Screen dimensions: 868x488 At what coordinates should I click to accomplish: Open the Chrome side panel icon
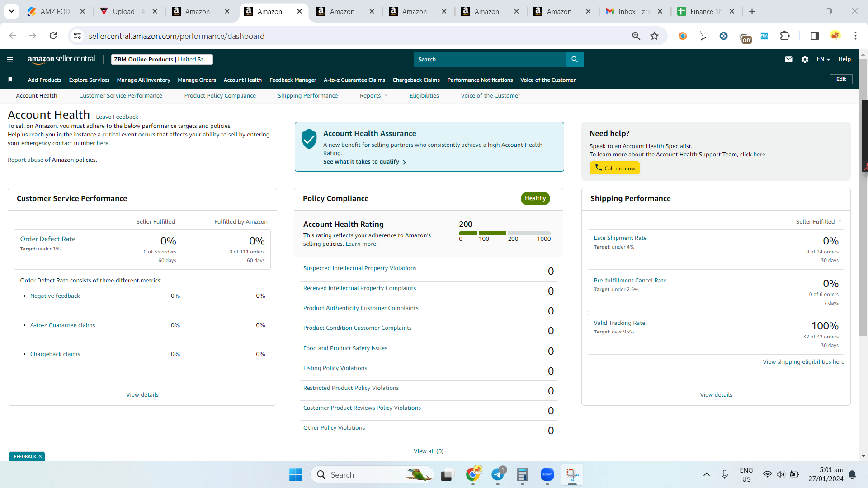[x=814, y=36]
